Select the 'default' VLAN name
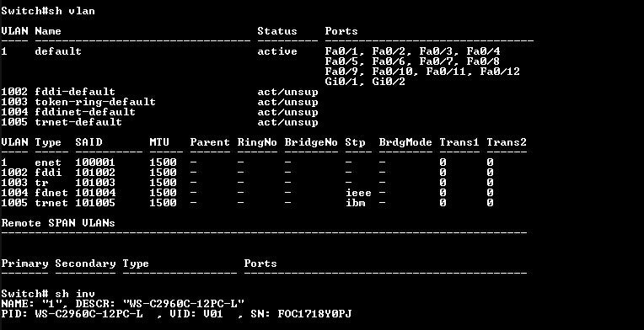This screenshot has height=330, width=644. click(58, 51)
